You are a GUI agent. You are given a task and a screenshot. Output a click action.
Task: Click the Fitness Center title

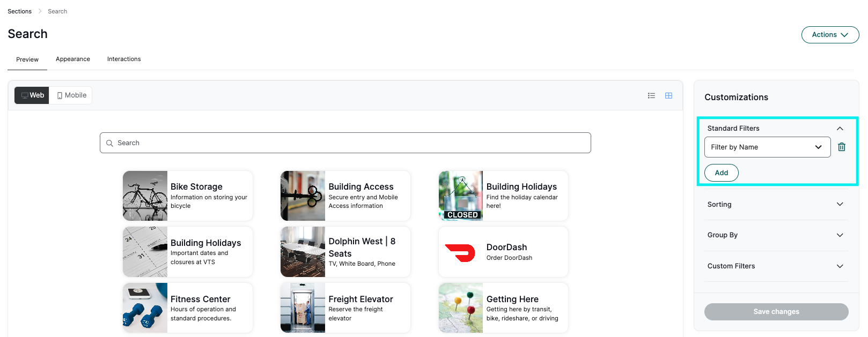200,299
